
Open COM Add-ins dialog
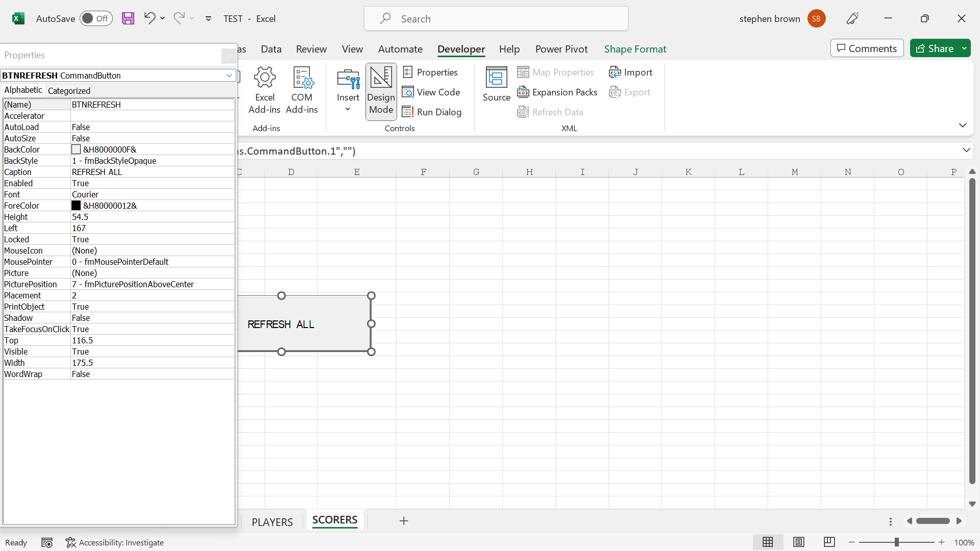(302, 89)
